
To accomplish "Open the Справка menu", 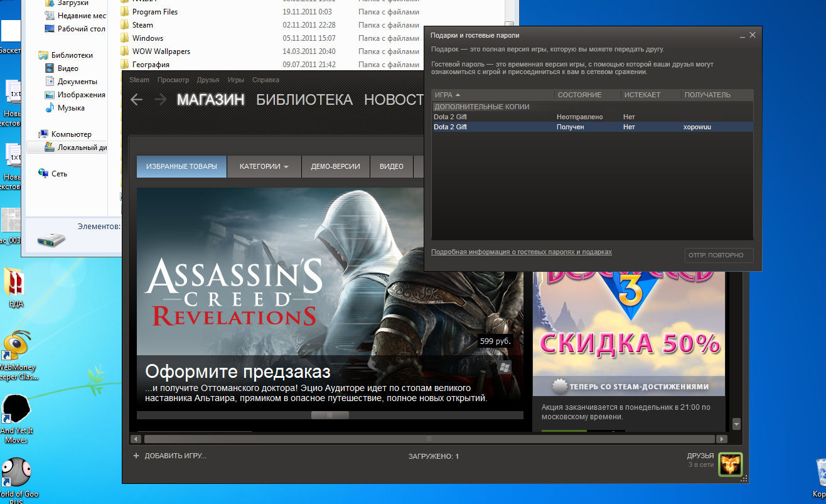I will (265, 80).
